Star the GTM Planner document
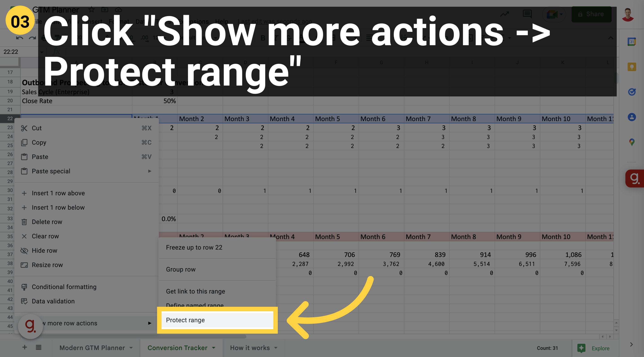Viewport: 644px width, 357px height. (92, 10)
